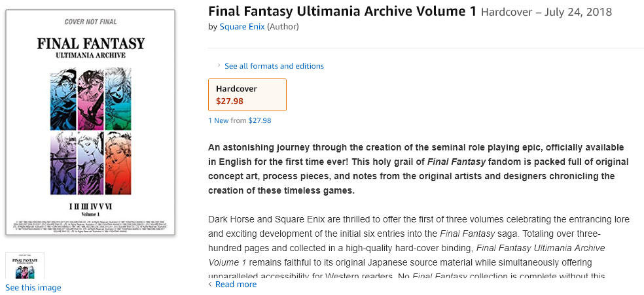This screenshot has height=295, width=644.
Task: Open the large book cover image
Action: point(90,122)
